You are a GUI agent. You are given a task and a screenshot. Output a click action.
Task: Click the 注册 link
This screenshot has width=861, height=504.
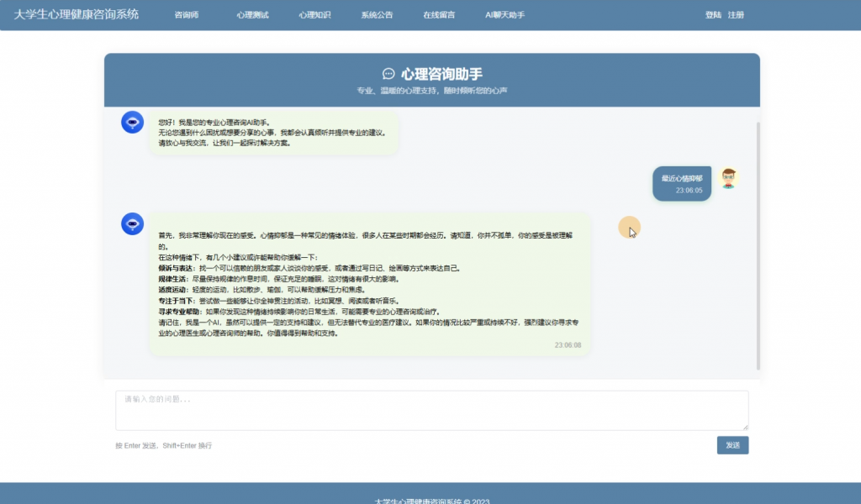[x=736, y=15]
